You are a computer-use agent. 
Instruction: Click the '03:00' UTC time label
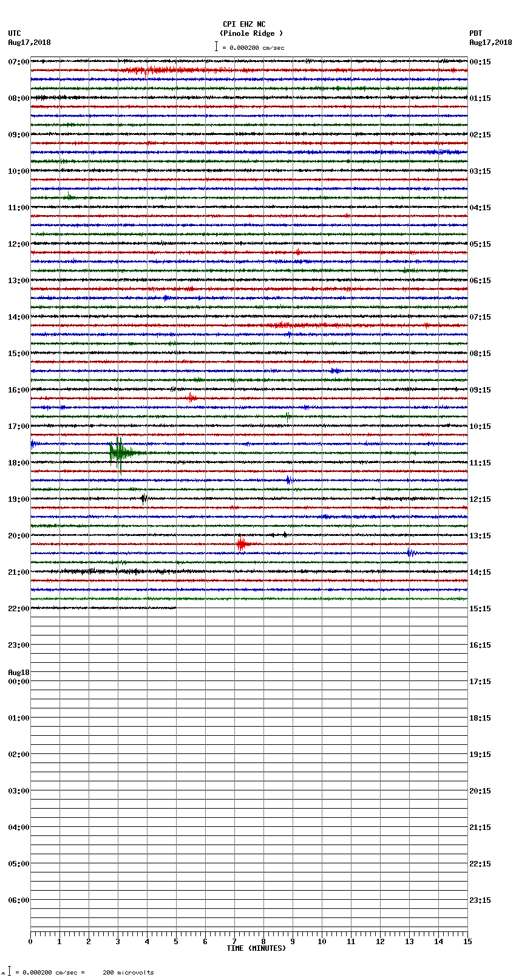pos(19,791)
